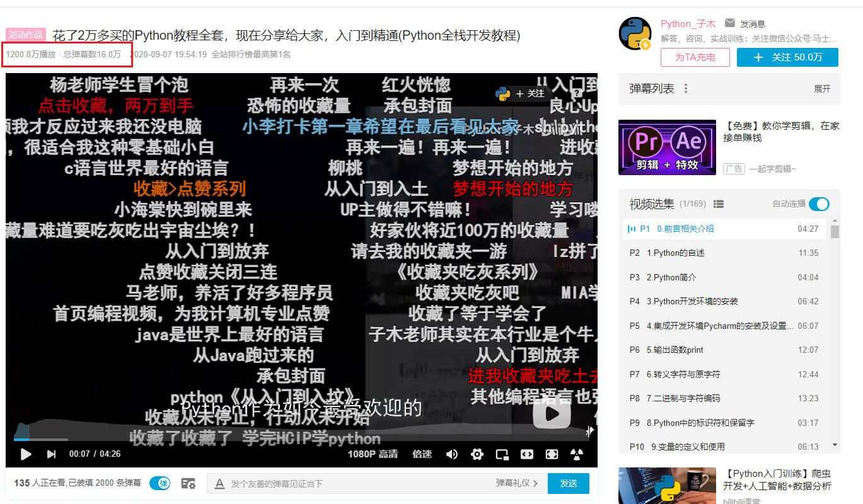Open 弹幕礼仪 etiquette link arrow
Viewport: 863px width, 504px height.
point(517,483)
